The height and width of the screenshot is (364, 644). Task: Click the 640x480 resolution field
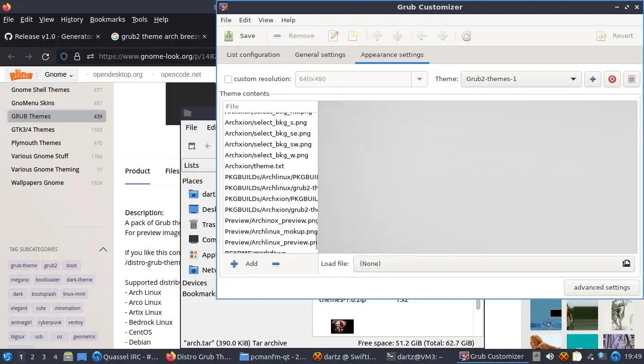point(353,79)
